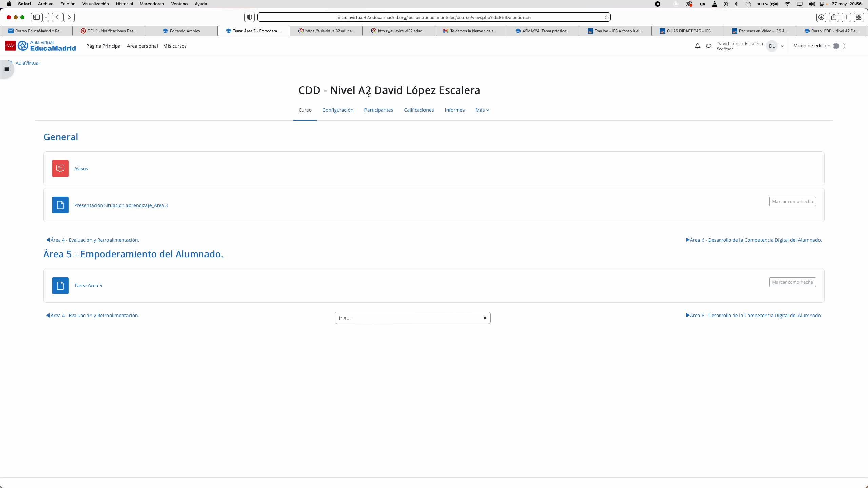The width and height of the screenshot is (868, 488).
Task: Switch to the Calificaciones tab
Action: [419, 110]
